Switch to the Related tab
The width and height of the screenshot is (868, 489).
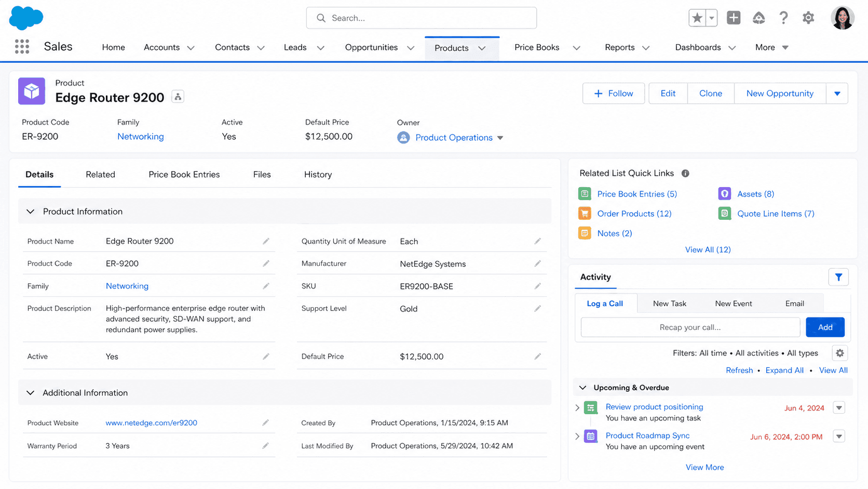[100, 175]
